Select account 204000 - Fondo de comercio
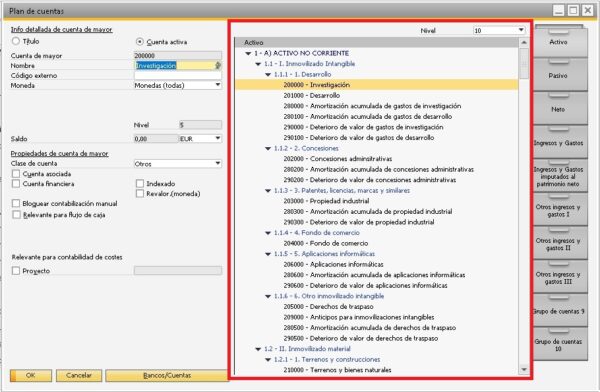Screen dimensions: 600x392 point(326,243)
